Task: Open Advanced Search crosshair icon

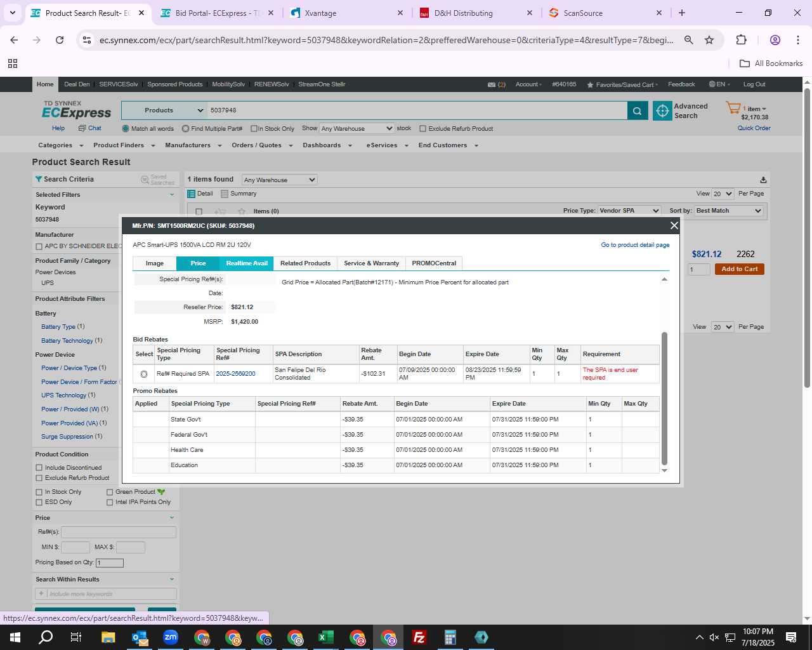Action: click(662, 110)
